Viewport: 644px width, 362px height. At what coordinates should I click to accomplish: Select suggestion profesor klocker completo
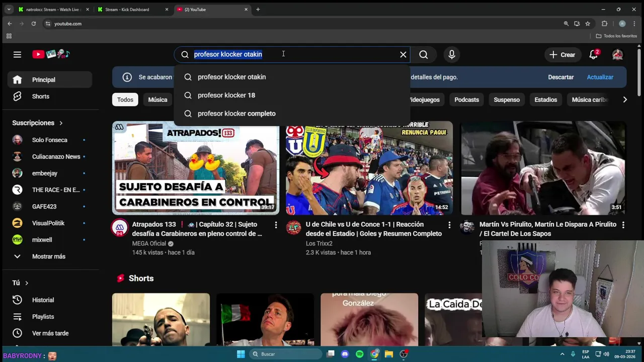coord(292,114)
